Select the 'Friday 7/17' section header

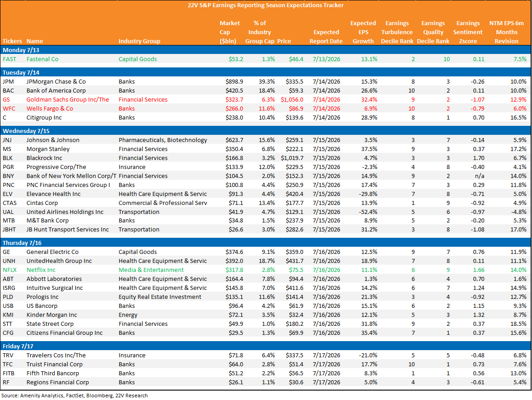click(x=266, y=347)
